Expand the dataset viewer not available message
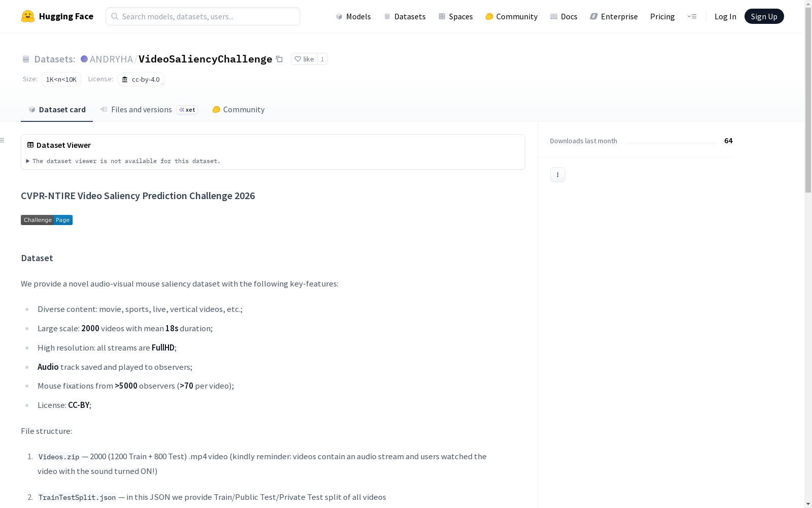The width and height of the screenshot is (812, 508). pyautogui.click(x=123, y=161)
